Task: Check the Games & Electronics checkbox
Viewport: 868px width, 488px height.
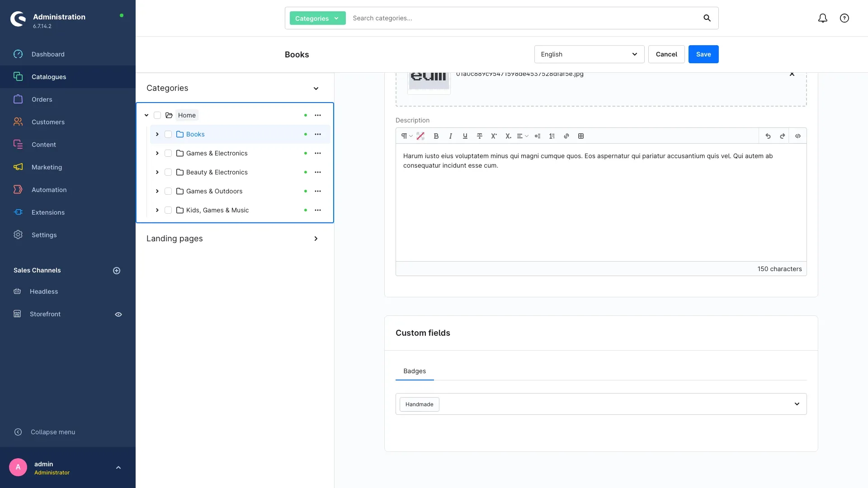Action: coord(168,153)
